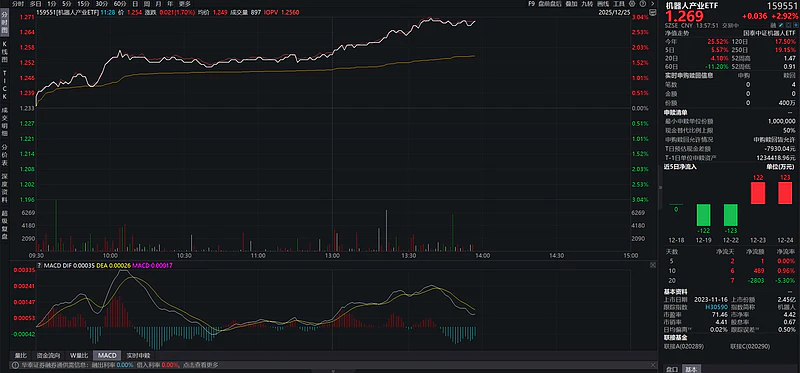Click the help question mark icon

point(643,4)
